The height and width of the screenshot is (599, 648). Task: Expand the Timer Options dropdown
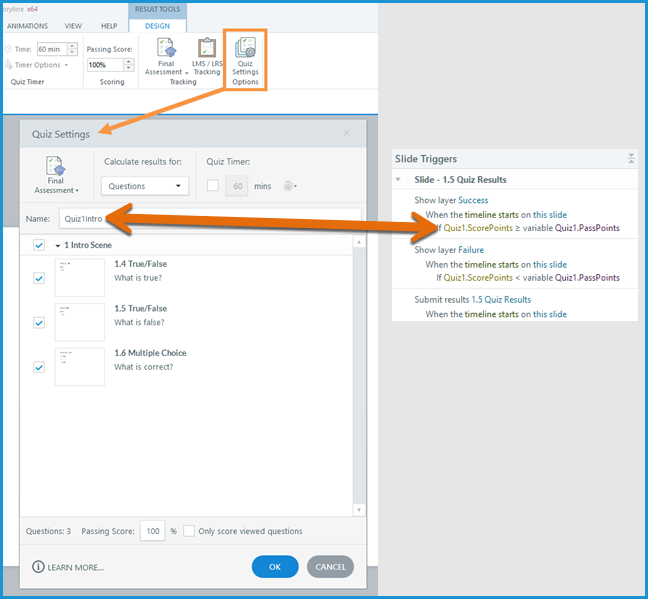[42, 65]
